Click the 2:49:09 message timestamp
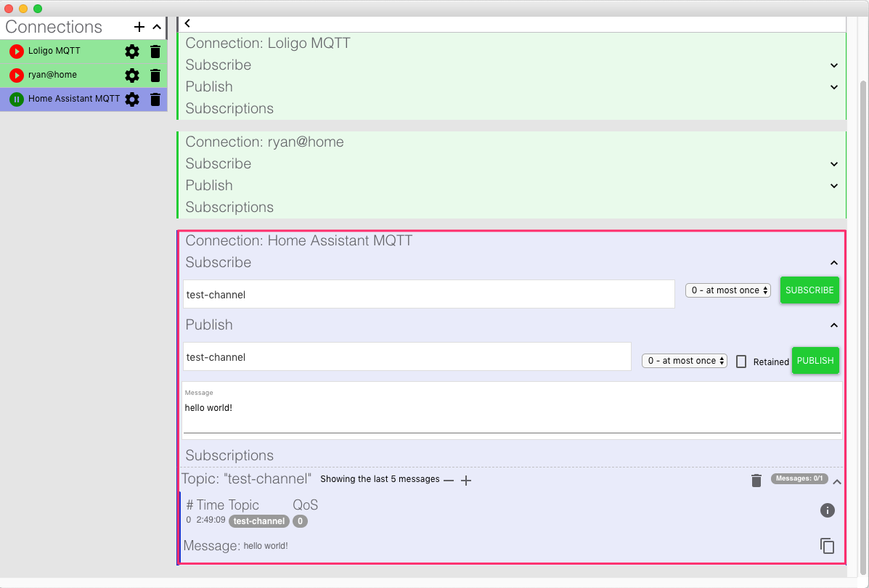 [211, 520]
